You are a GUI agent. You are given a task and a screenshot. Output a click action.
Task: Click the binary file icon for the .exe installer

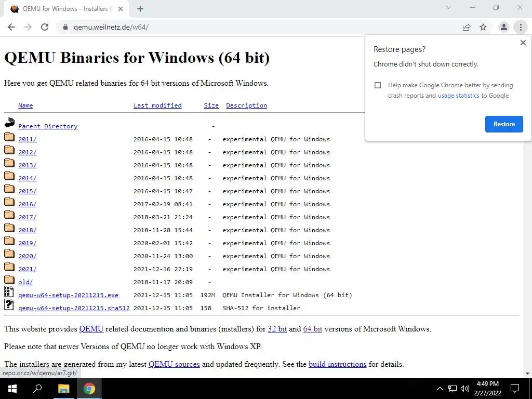(9, 292)
